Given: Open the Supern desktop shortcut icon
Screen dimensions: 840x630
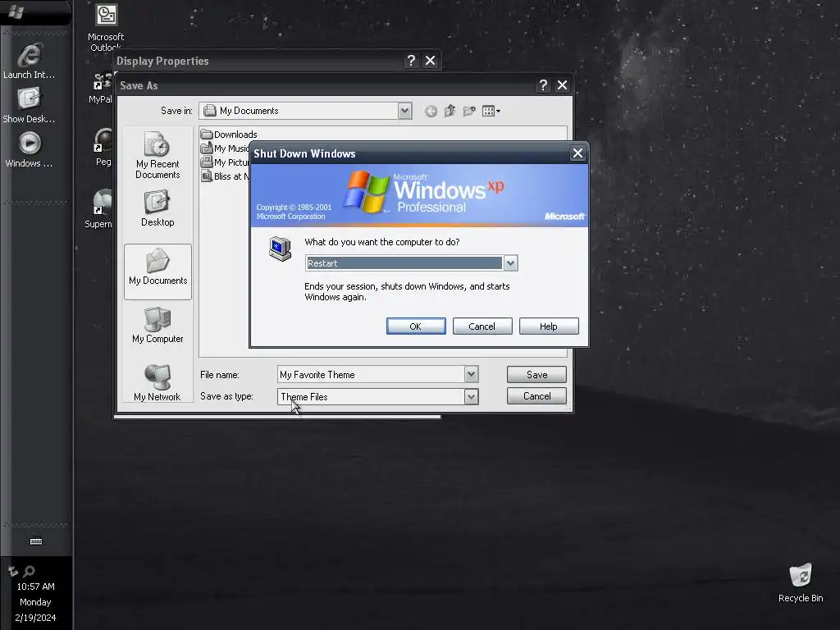Looking at the screenshot, I should click(99, 209).
